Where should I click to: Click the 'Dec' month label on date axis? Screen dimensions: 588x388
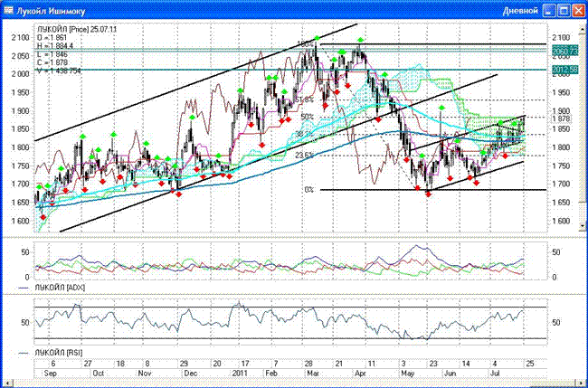(191, 374)
